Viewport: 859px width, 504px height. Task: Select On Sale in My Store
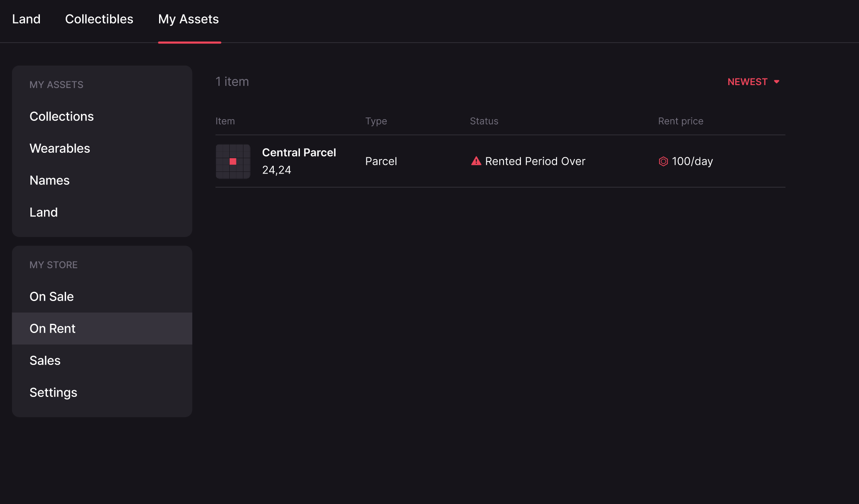click(x=52, y=296)
